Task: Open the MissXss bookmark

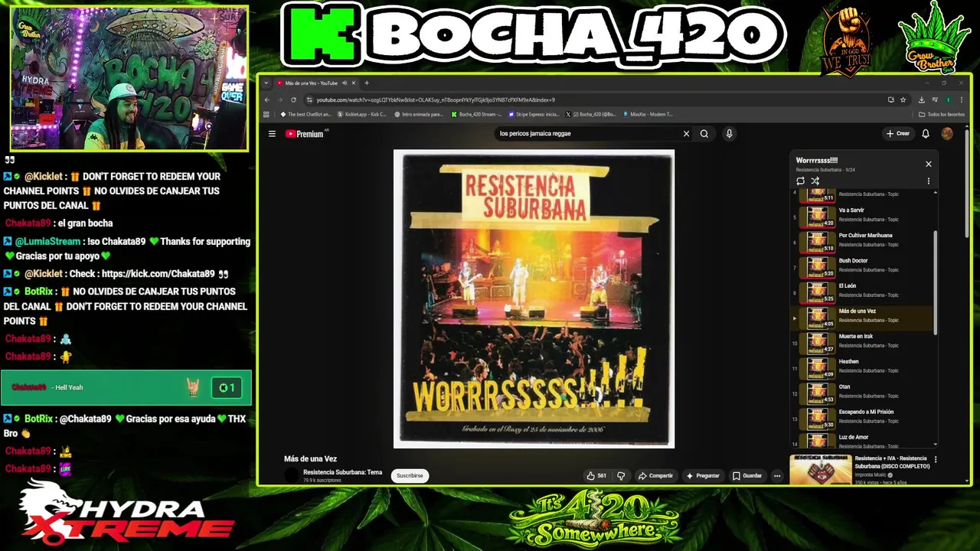Action: point(647,114)
